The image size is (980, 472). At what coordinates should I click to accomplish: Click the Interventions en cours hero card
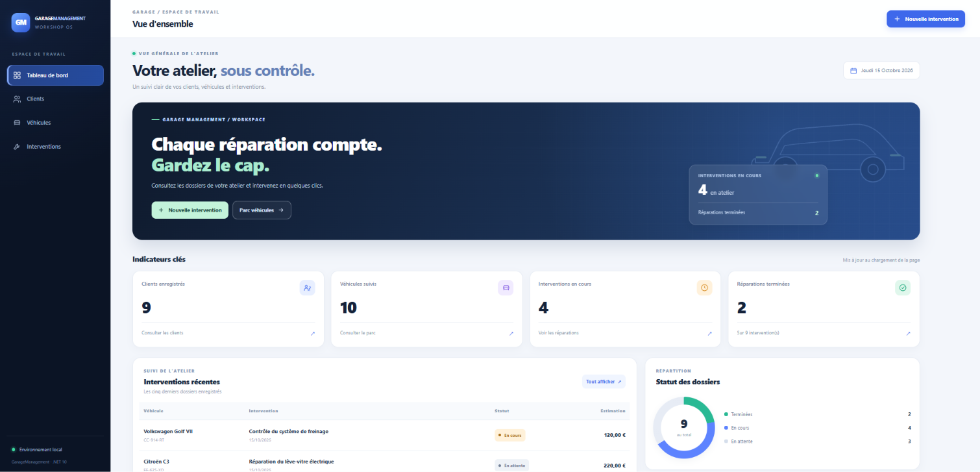(758, 195)
